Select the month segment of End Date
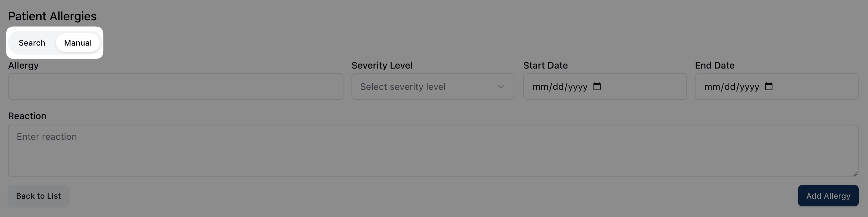Image resolution: width=868 pixels, height=217 pixels. [x=712, y=87]
